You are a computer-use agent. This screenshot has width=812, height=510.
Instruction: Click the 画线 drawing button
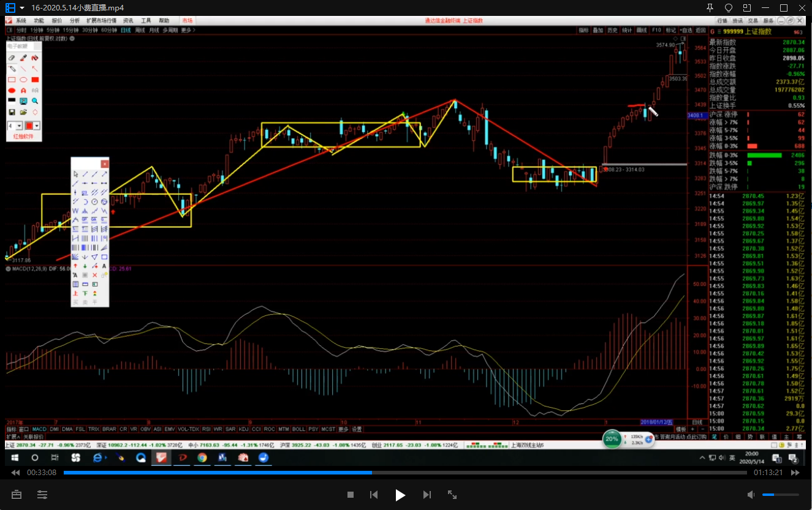[x=642, y=30]
